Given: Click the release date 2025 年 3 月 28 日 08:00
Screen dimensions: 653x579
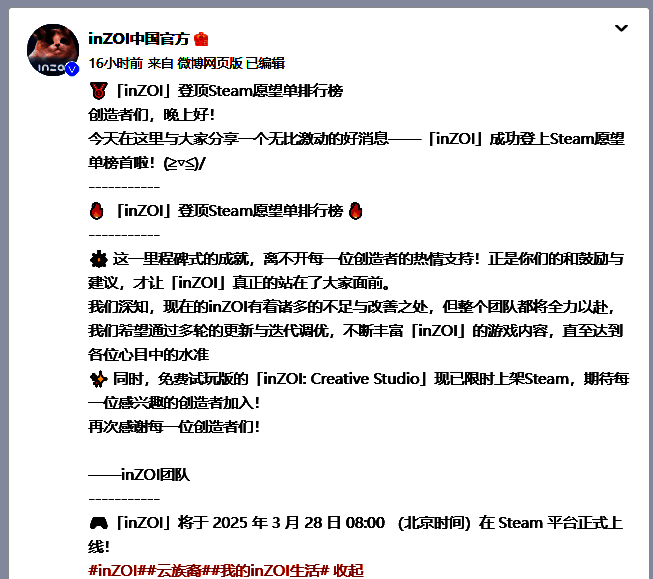Looking at the screenshot, I should pos(299,523).
